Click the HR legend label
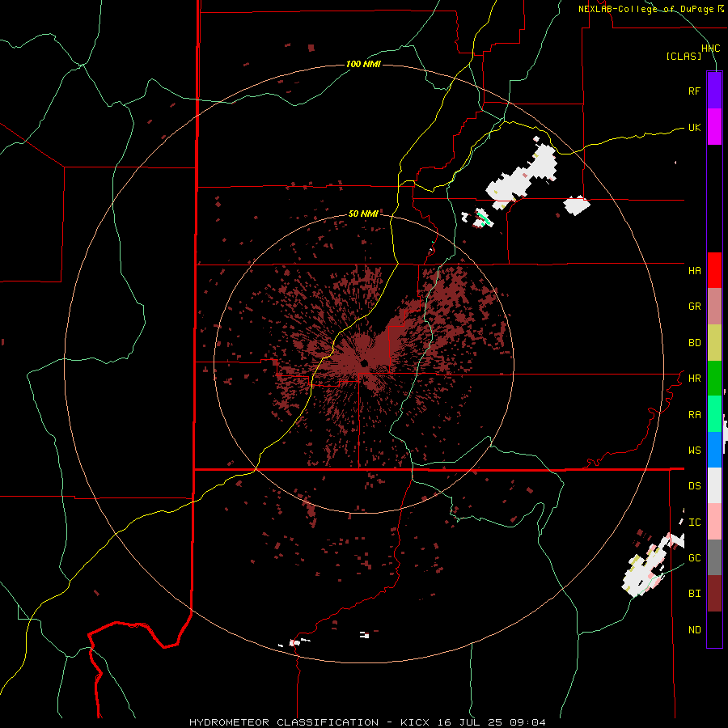The height and width of the screenshot is (728, 728). point(694,379)
